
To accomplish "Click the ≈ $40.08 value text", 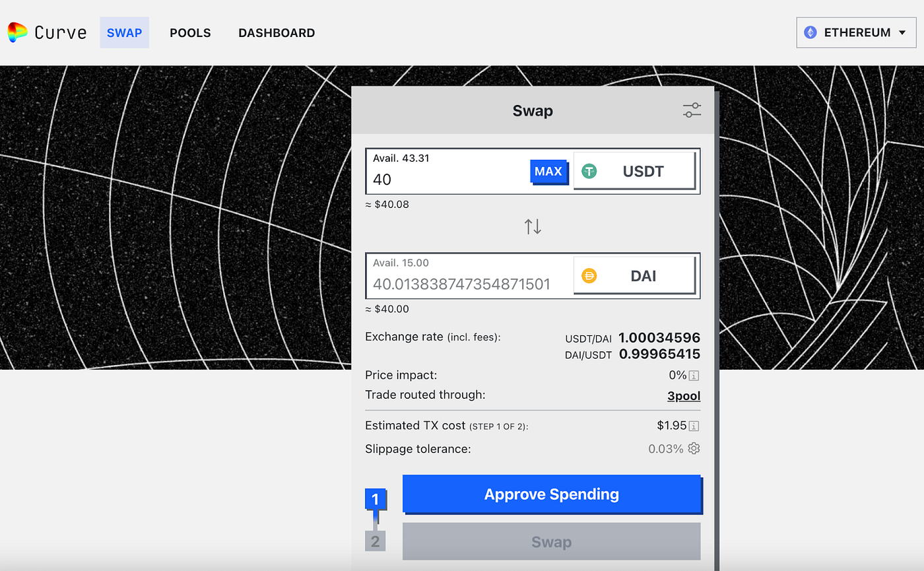I will pyautogui.click(x=387, y=205).
